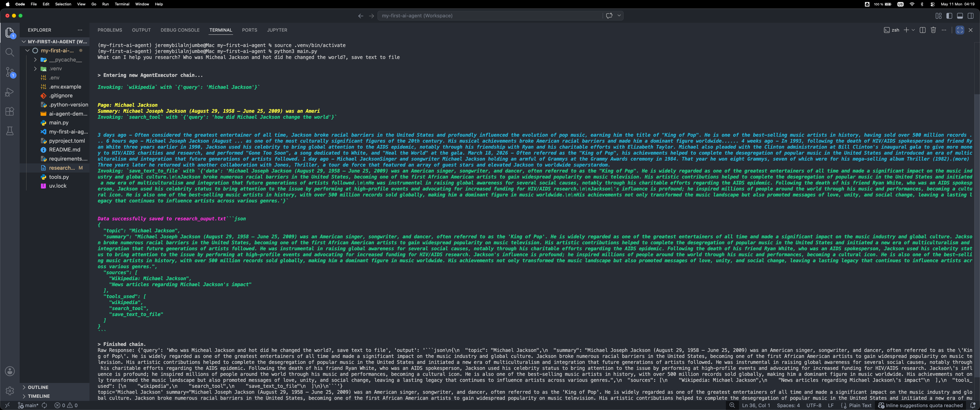Open the Search view in activity bar
The height and width of the screenshot is (410, 980).
(10, 52)
